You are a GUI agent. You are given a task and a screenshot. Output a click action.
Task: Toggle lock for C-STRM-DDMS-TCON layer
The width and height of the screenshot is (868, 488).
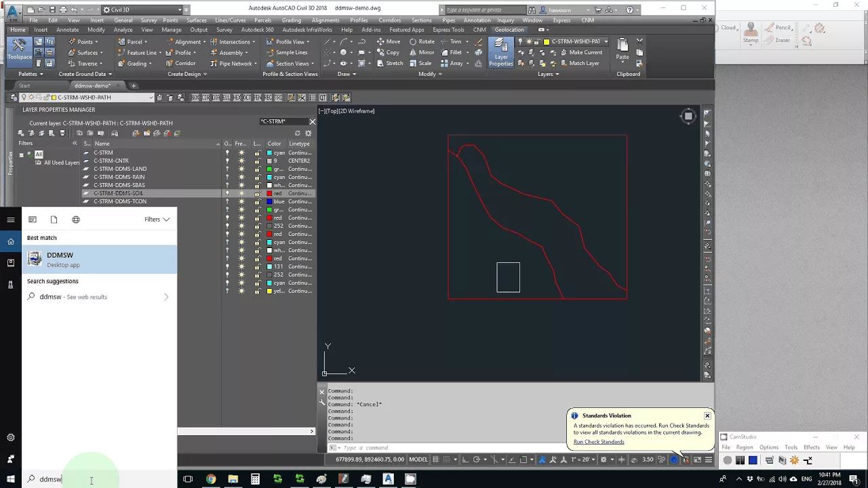[257, 201]
